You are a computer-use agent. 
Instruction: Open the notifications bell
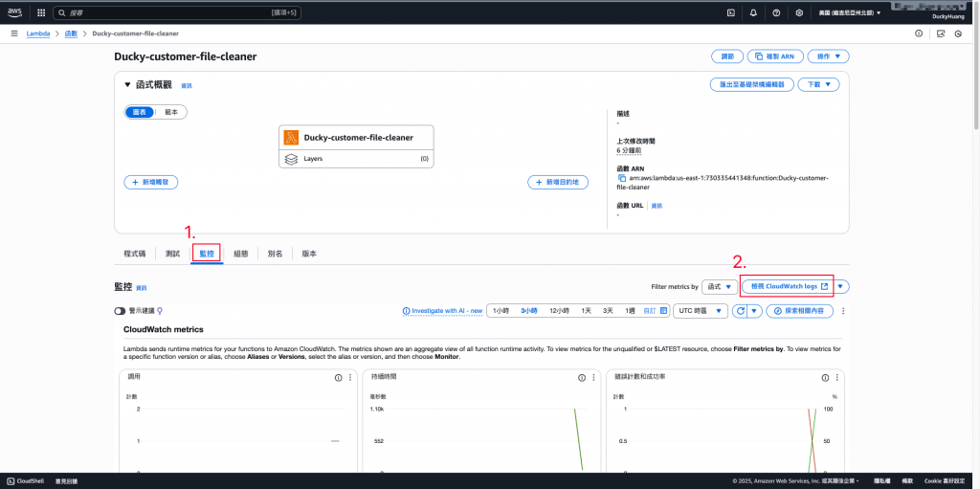(753, 12)
